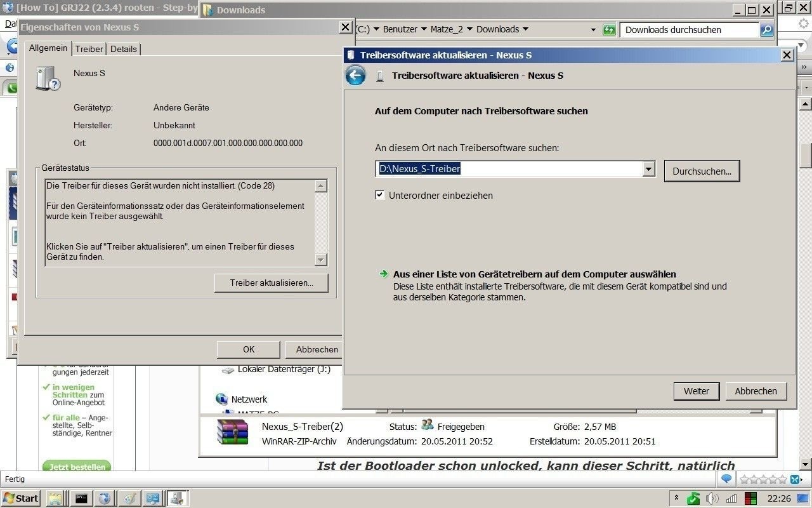812x508 pixels.
Task: Select 'Matze_2' in the breadcrumb path
Action: point(447,29)
